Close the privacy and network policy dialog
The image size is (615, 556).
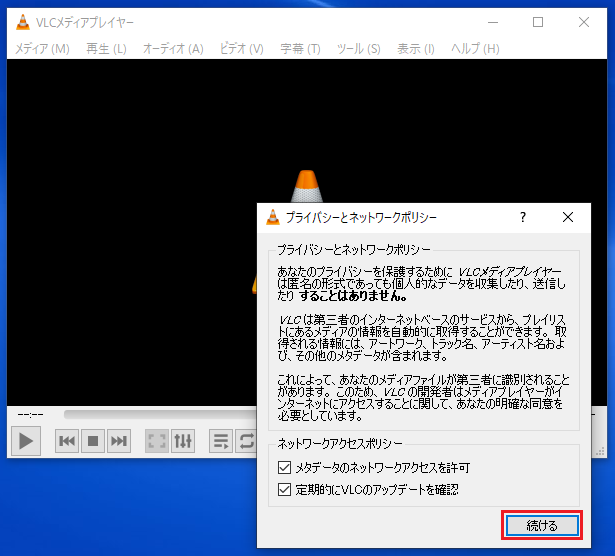(568, 217)
